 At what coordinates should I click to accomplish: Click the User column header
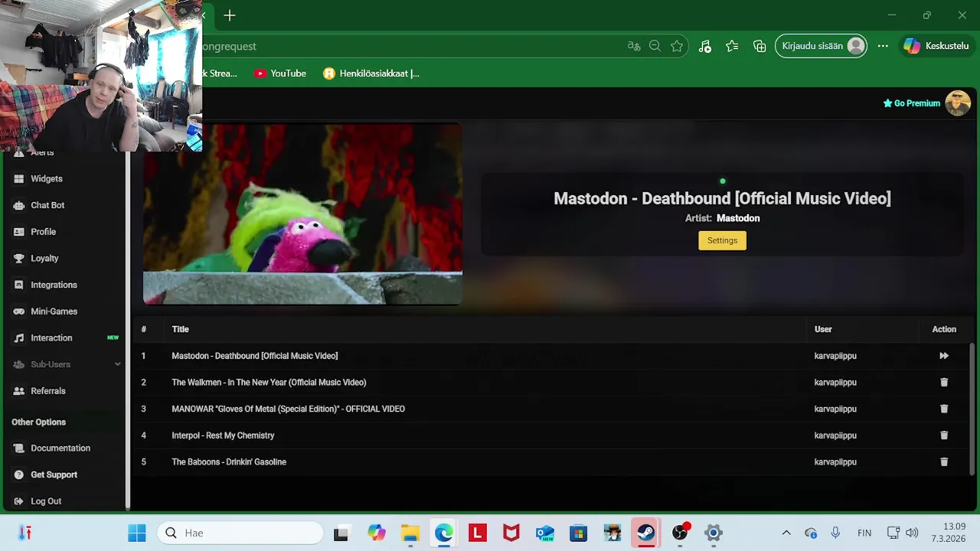823,329
